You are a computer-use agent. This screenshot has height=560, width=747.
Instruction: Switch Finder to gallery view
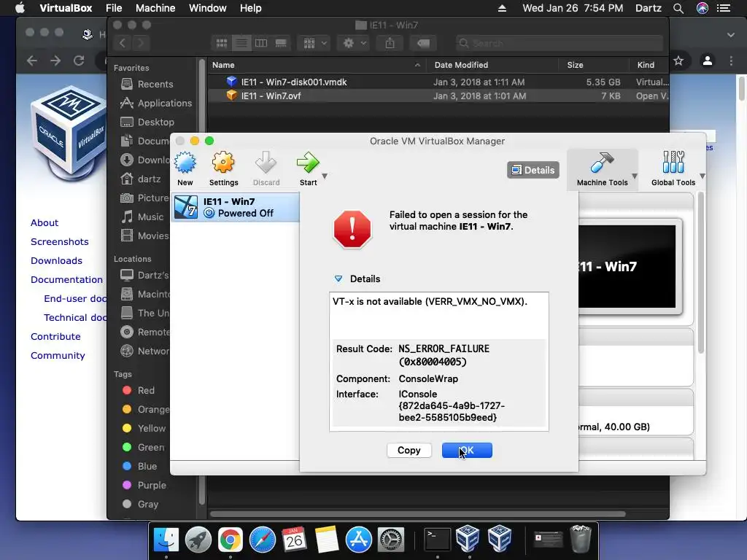click(281, 43)
